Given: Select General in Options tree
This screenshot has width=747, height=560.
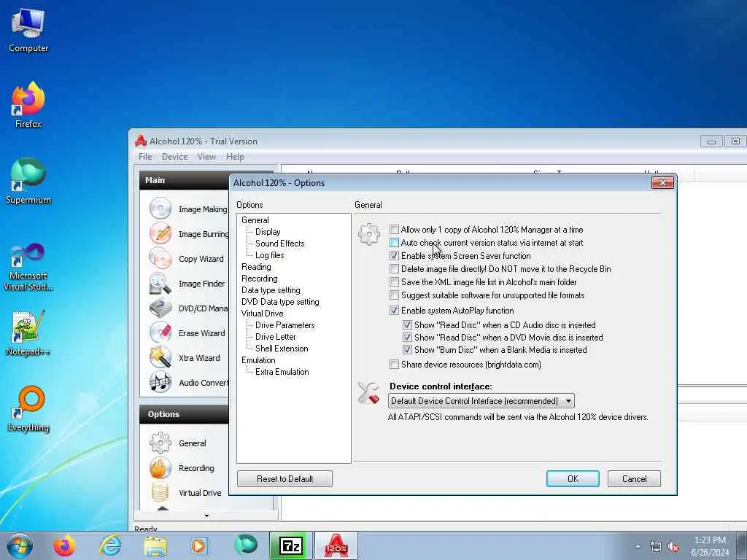Looking at the screenshot, I should click(x=255, y=220).
